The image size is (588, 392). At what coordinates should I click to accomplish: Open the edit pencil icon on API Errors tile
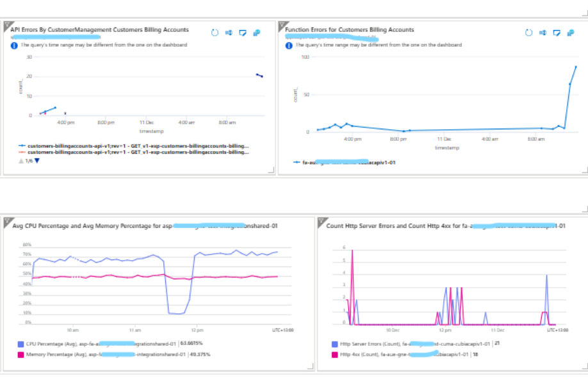[x=243, y=31]
